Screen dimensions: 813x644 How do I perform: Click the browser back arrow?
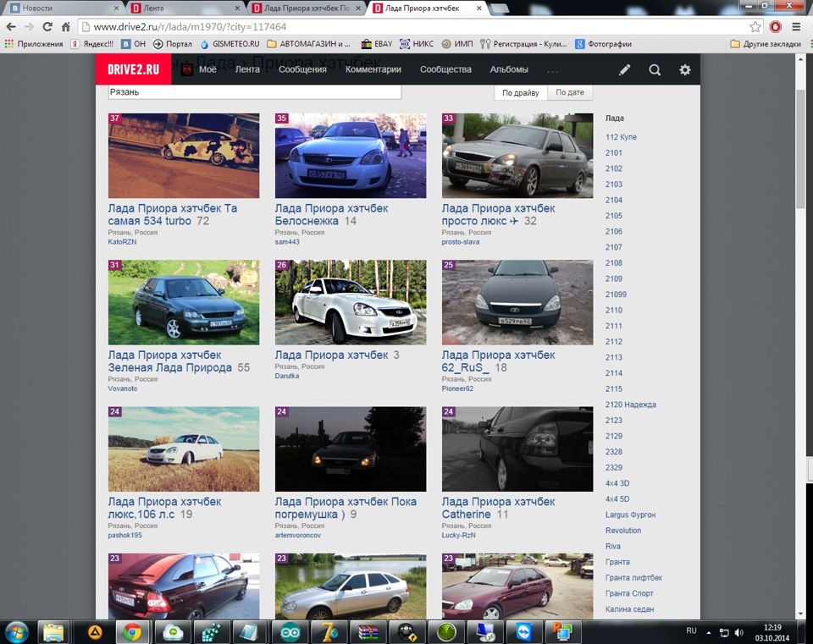point(11,27)
